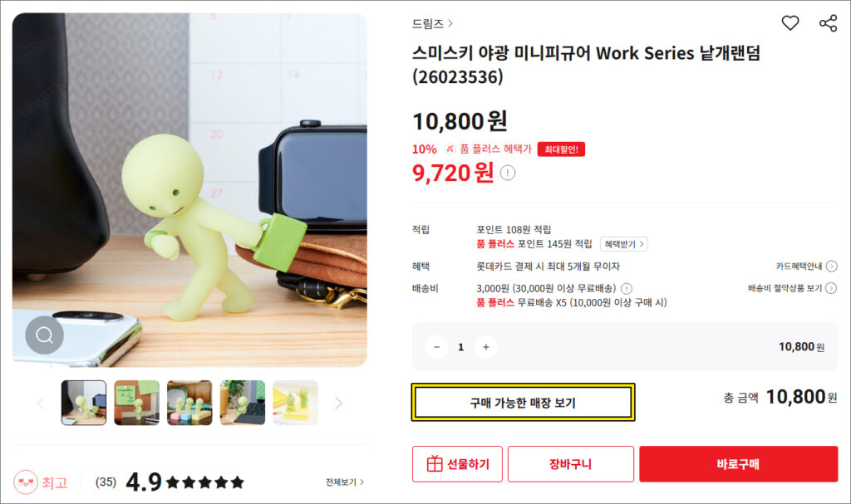The height and width of the screenshot is (504, 851).
Task: Increase quantity with plus button
Action: click(485, 347)
